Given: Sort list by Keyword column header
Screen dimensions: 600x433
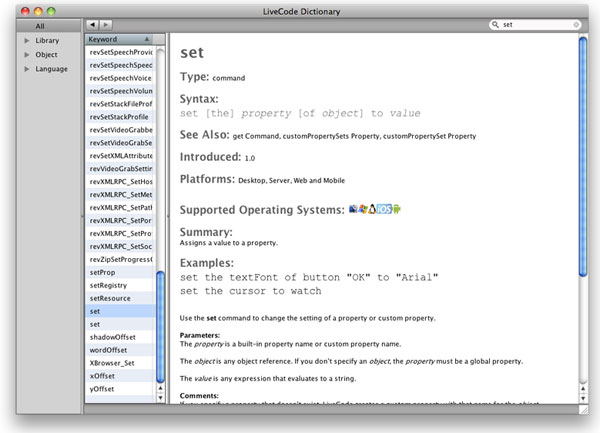Looking at the screenshot, I should 119,39.
